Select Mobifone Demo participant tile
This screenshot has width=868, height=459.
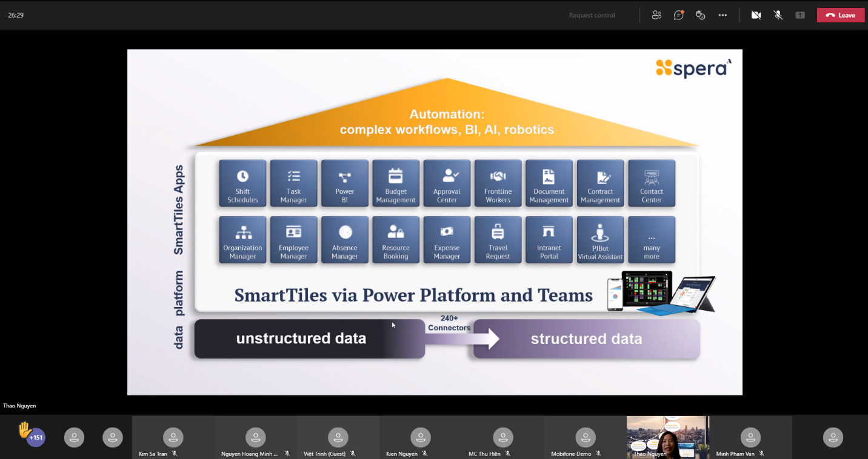(x=586, y=437)
